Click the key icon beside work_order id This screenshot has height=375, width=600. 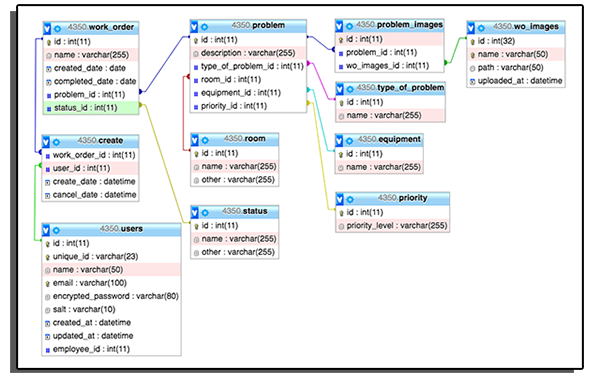[49, 42]
